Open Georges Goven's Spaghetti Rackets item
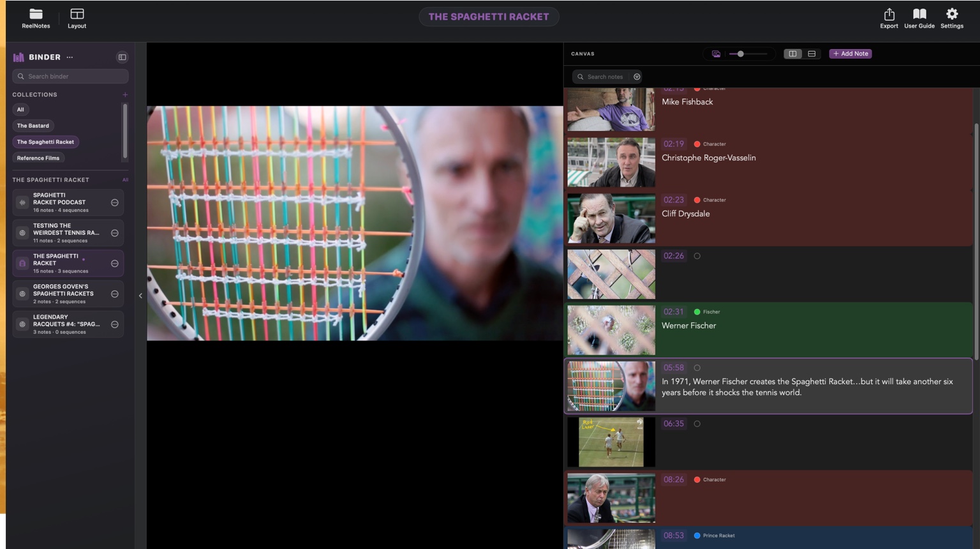Image resolution: width=980 pixels, height=549 pixels. tap(68, 294)
